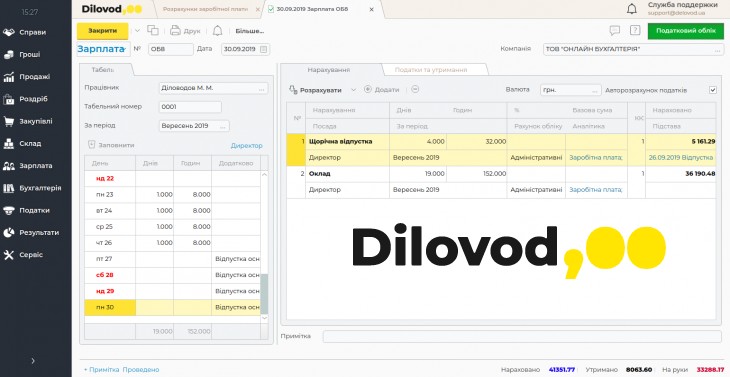The height and width of the screenshot is (377, 730).
Task: Click the + Примітка link
Action: [101, 370]
